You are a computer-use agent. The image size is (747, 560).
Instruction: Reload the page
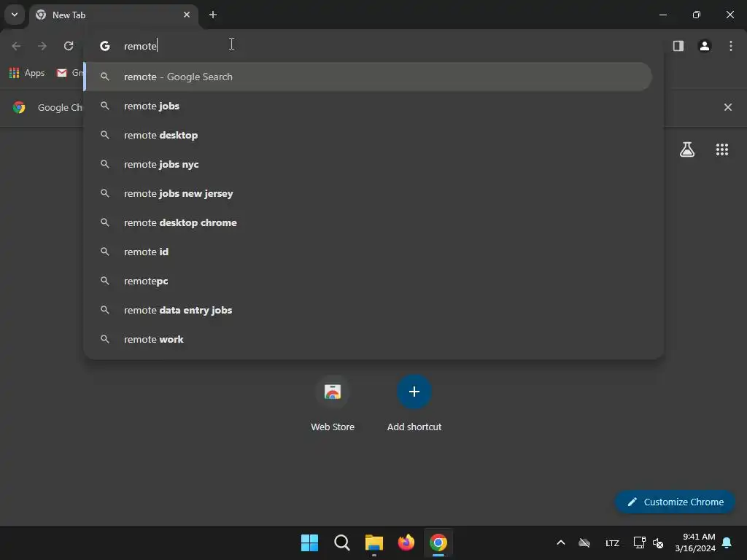(x=69, y=46)
